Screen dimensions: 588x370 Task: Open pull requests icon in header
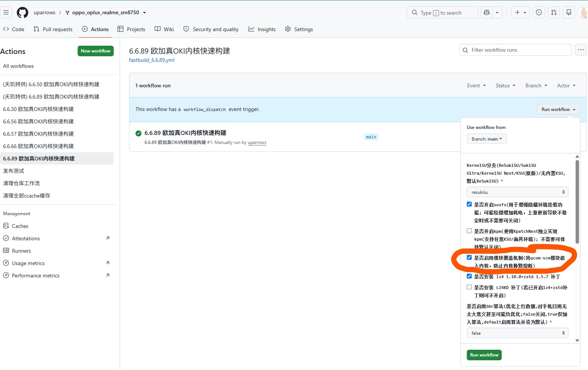click(x=554, y=12)
